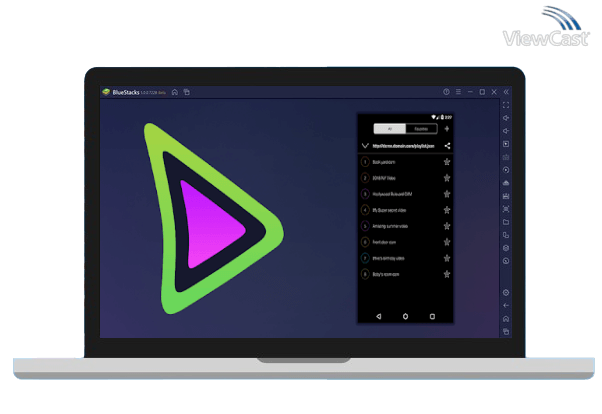
Task: Open the Help question-mark icon in title bar
Action: tap(446, 92)
